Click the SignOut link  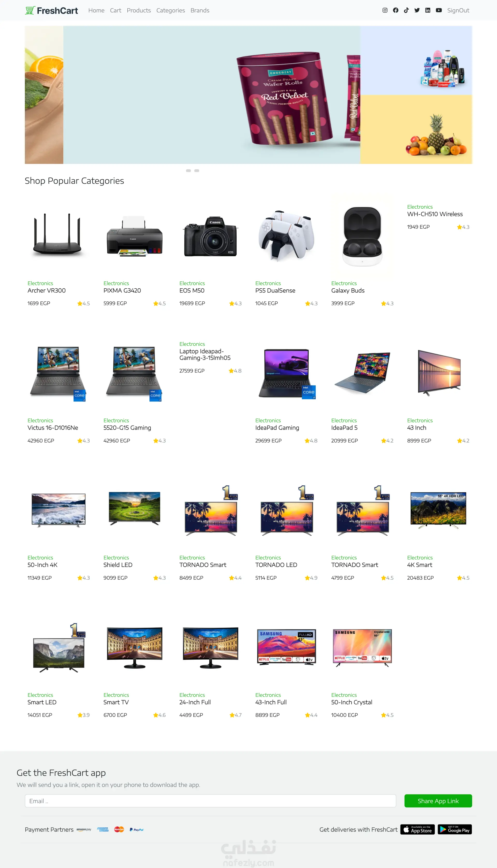pos(458,11)
